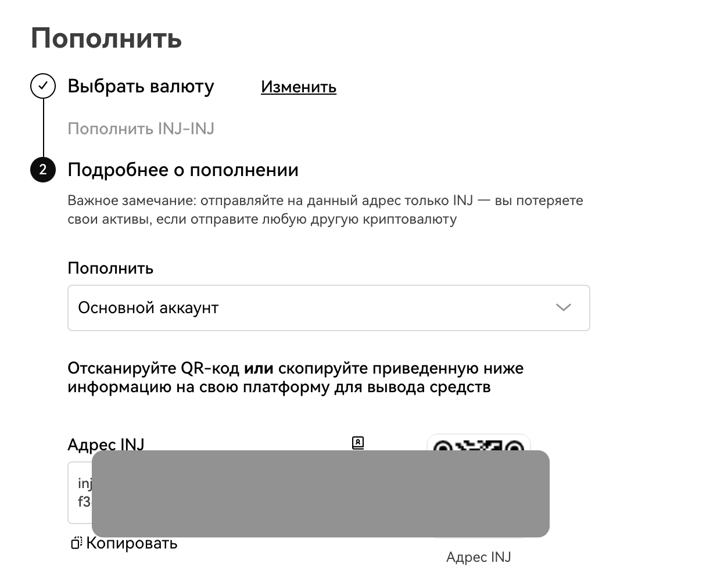This screenshot has width=724, height=588.
Task: Click the Изменить link
Action: (x=299, y=87)
